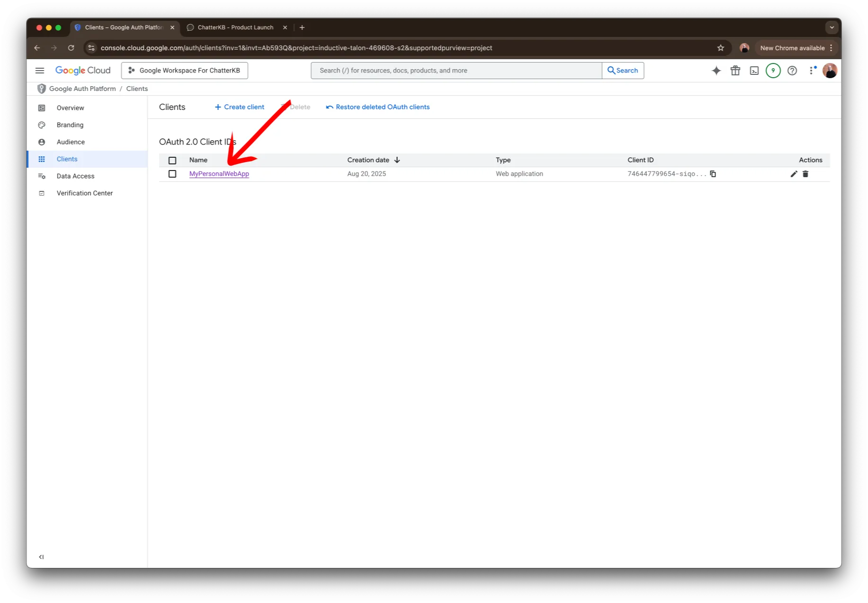Delete MyPersonalWebApp using the trash icon
The image size is (868, 603).
(x=805, y=174)
